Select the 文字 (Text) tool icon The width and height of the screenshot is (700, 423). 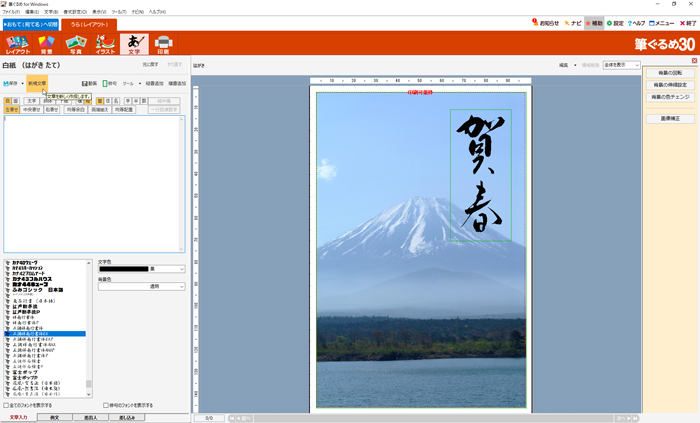(134, 44)
